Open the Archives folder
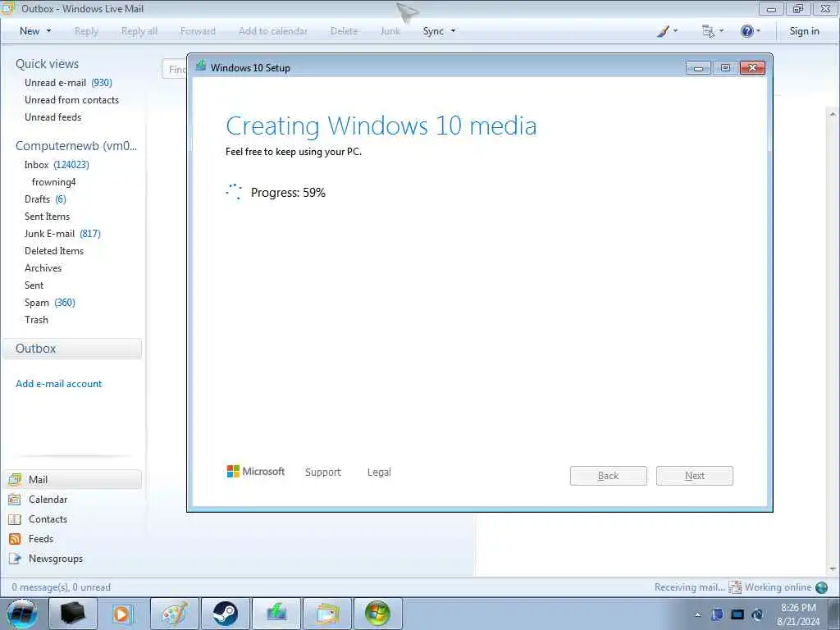 tap(43, 268)
